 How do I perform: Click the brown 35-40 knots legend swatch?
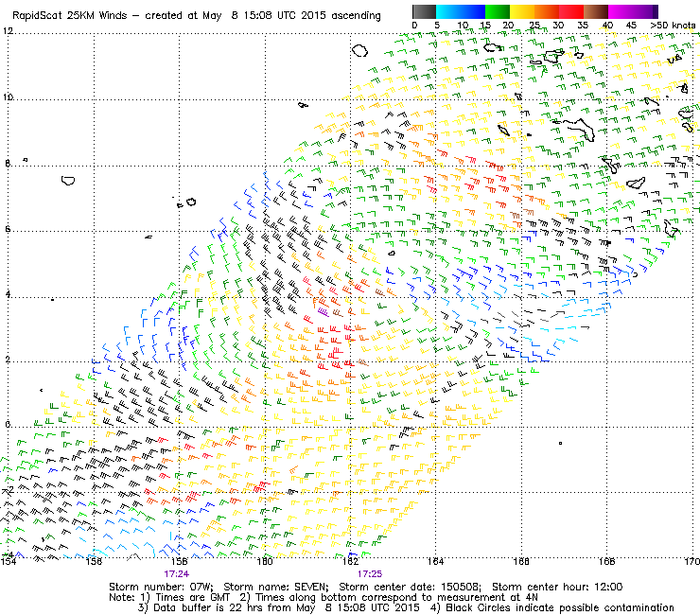(596, 11)
